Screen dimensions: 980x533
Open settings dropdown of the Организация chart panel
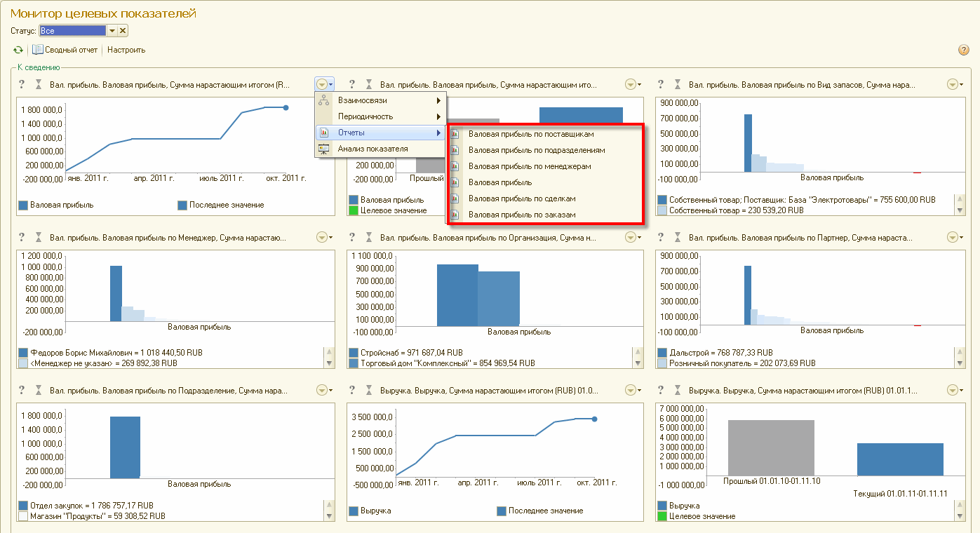pos(632,238)
